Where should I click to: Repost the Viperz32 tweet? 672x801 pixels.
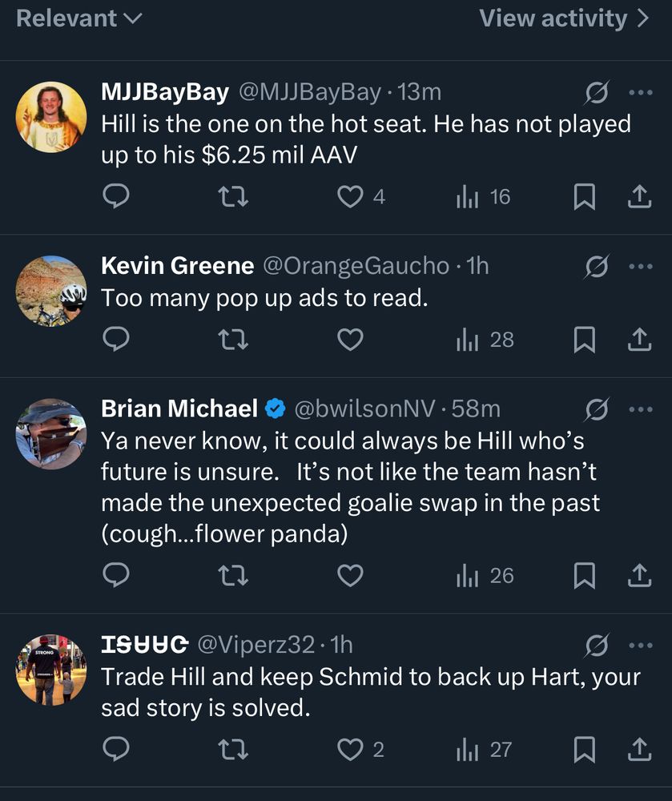click(233, 750)
